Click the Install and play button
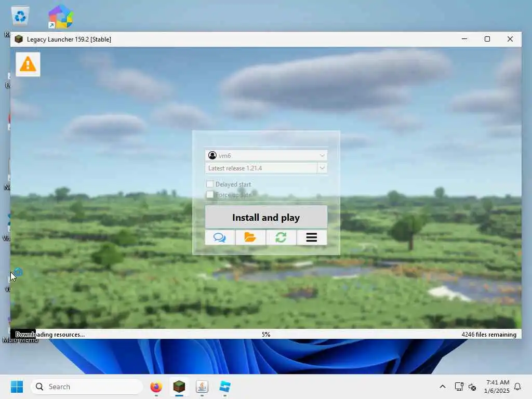The height and width of the screenshot is (399, 532). [266, 217]
